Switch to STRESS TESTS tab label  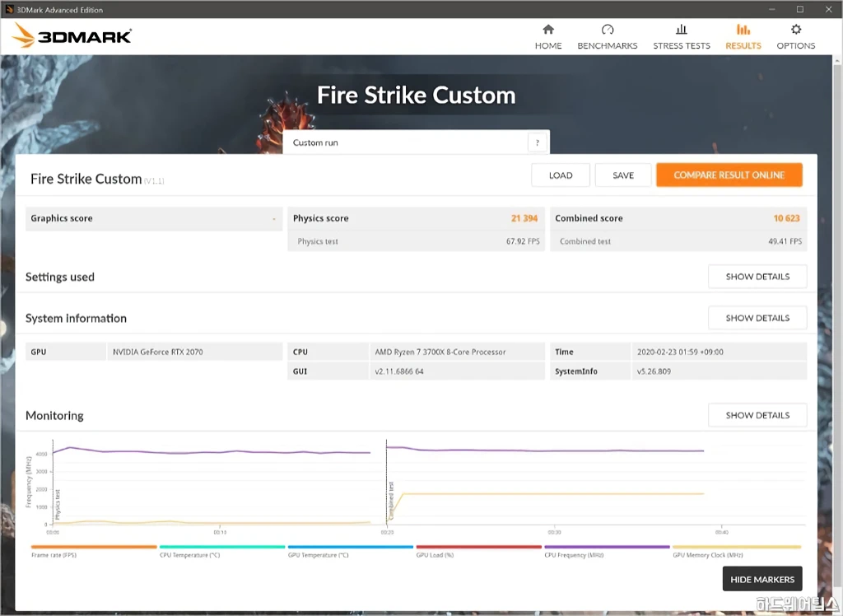coord(681,46)
